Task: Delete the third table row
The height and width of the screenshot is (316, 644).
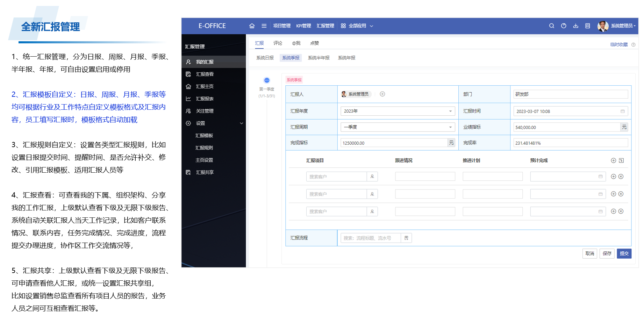Action: [x=621, y=211]
